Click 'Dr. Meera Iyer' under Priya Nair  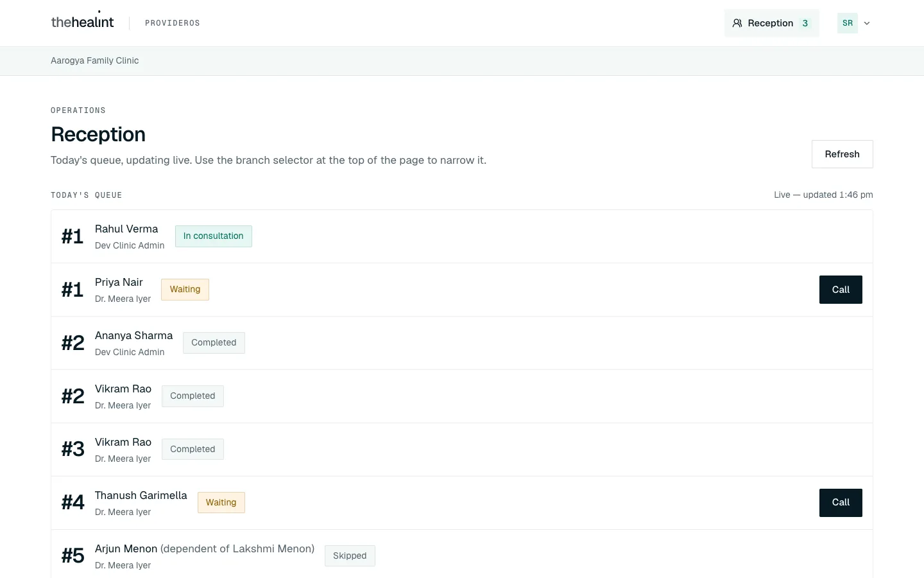pos(123,299)
